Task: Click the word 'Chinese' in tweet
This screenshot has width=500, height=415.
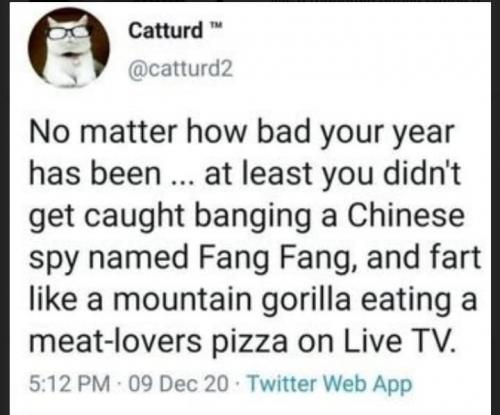Action: point(405,215)
